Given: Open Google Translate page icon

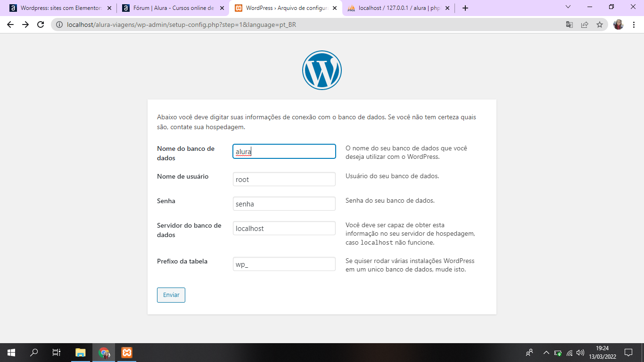Looking at the screenshot, I should pos(570,25).
